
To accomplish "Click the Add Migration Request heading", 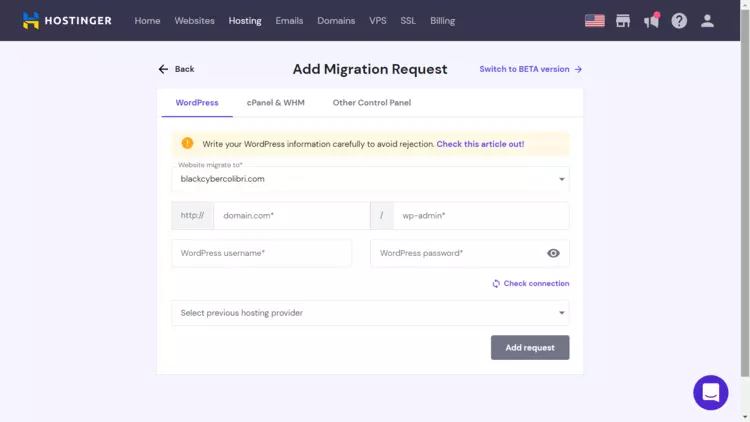I will click(x=370, y=69).
